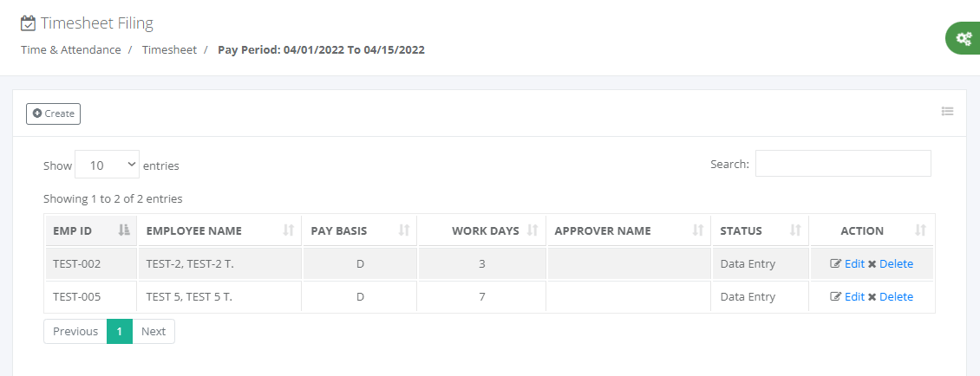Sort by Pay Basis column arrows

click(404, 230)
